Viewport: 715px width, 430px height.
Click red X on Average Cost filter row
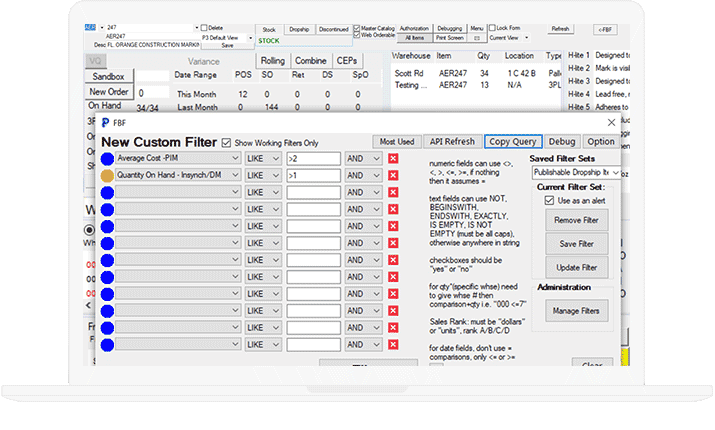tap(393, 158)
